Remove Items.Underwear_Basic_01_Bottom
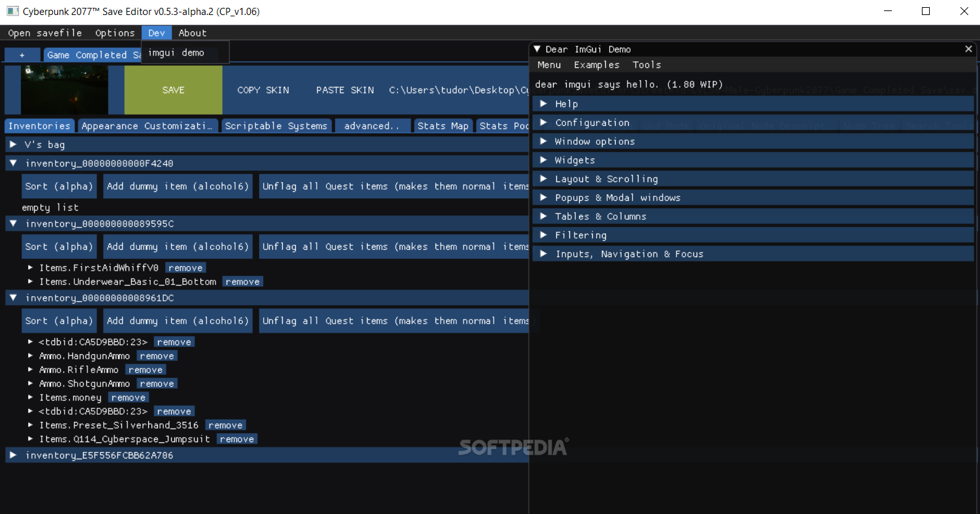The image size is (980, 514). click(243, 282)
